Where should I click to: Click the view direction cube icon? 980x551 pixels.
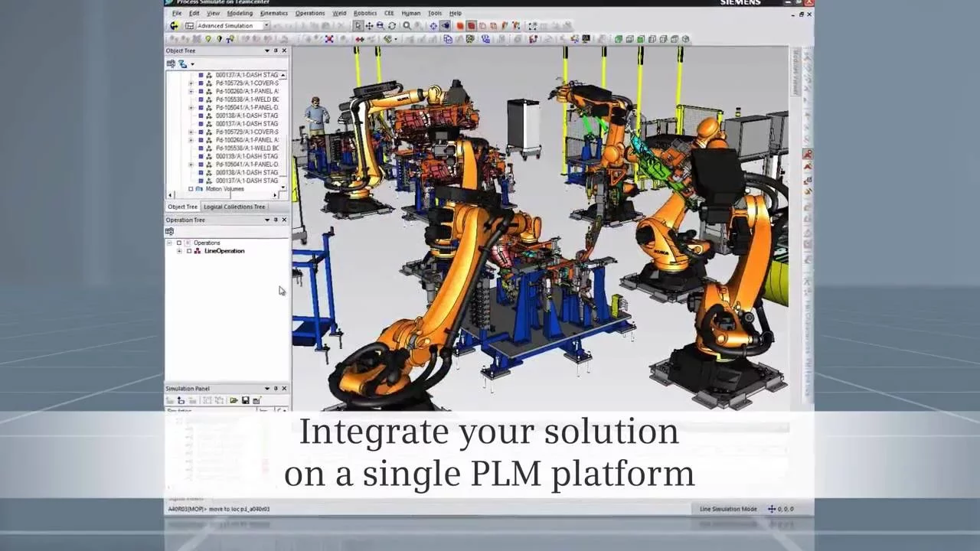coord(446,26)
